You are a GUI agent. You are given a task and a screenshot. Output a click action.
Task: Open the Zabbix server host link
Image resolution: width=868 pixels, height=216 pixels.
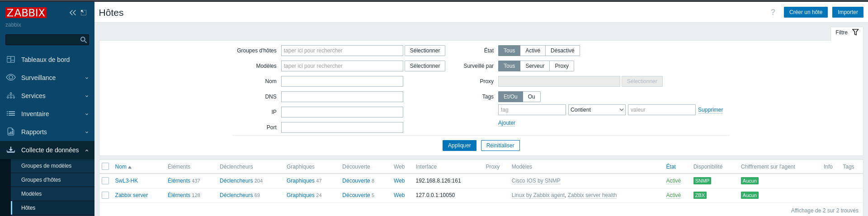pos(131,195)
